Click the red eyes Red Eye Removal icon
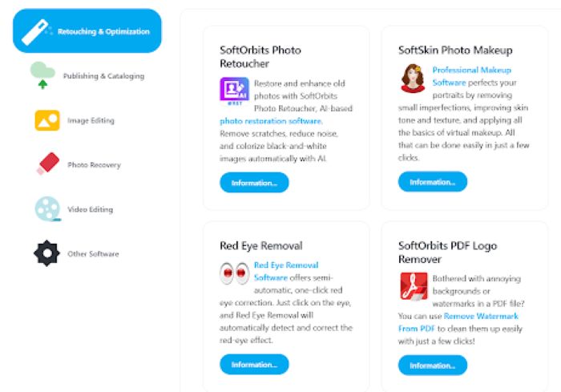Image resolution: width=561 pixels, height=392 pixels. [x=234, y=273]
